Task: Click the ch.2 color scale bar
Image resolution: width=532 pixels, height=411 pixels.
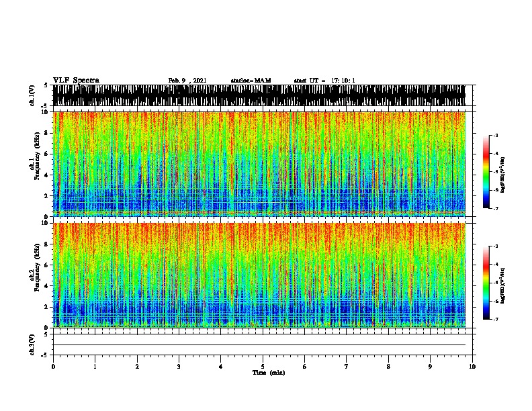Action: click(486, 283)
